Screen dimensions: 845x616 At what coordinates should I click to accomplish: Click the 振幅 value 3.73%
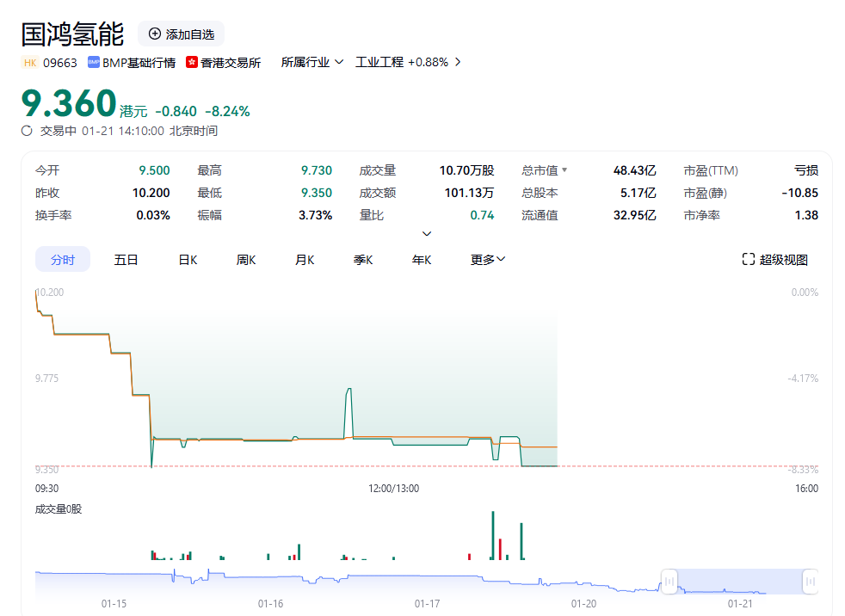point(315,216)
